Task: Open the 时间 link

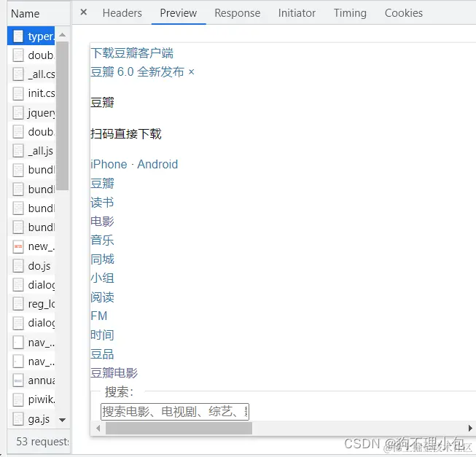Action: [102, 335]
